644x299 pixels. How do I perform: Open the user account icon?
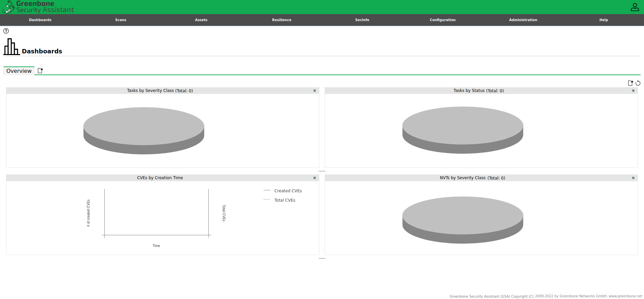635,7
